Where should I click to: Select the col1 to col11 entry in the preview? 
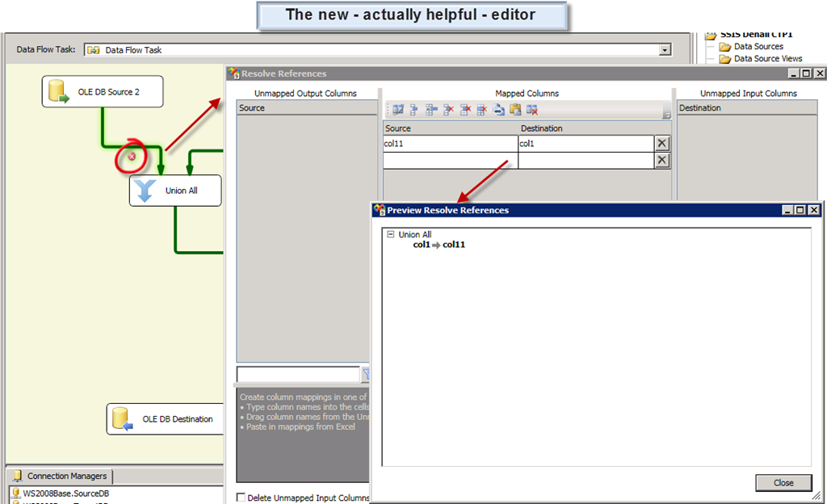tap(439, 245)
